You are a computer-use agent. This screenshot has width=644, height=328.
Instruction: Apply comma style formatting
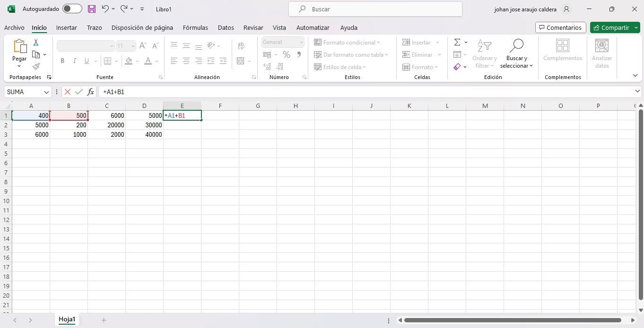[298, 54]
